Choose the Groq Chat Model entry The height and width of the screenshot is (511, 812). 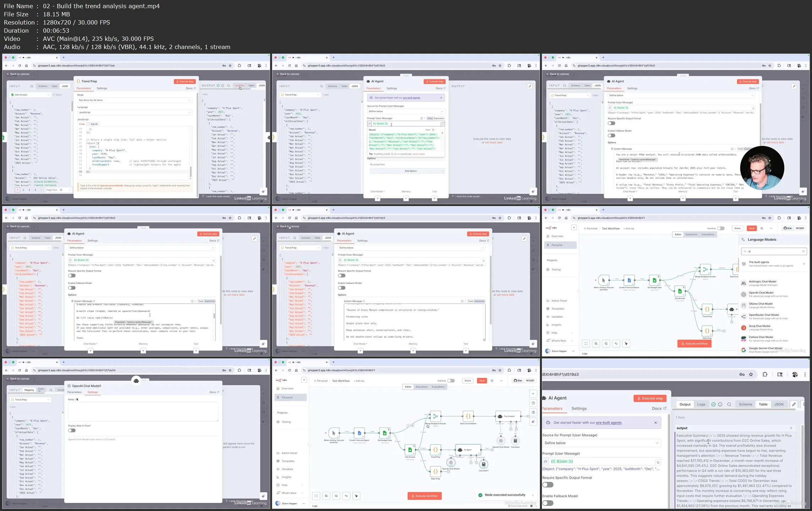point(759,327)
